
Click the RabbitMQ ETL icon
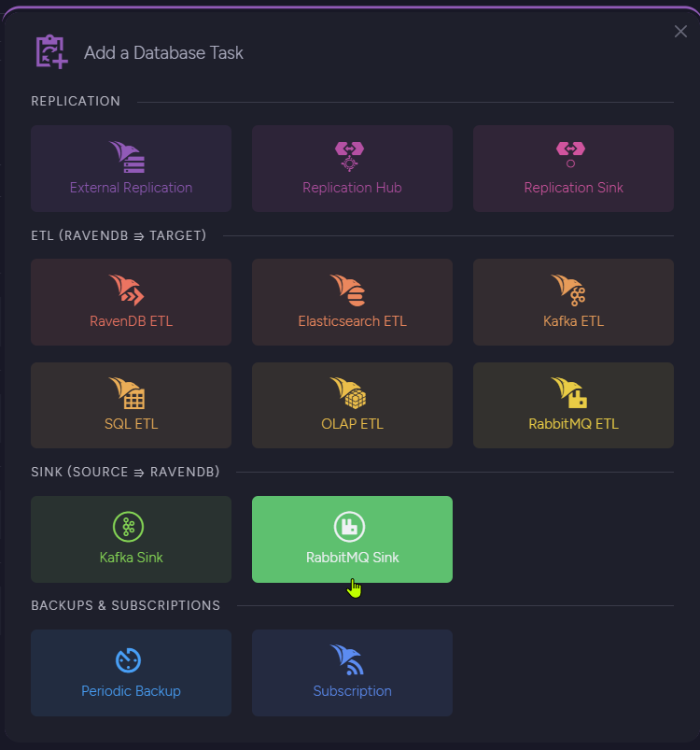coord(569,392)
